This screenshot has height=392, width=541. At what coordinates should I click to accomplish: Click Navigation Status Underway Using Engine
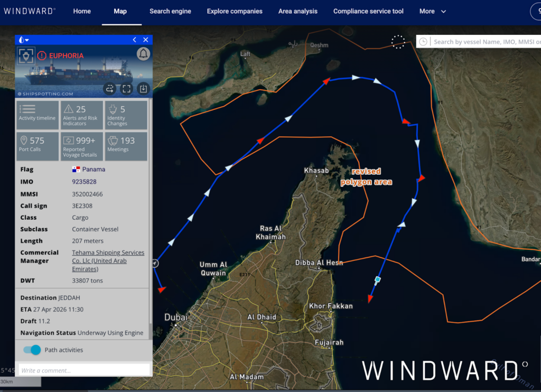(82, 333)
